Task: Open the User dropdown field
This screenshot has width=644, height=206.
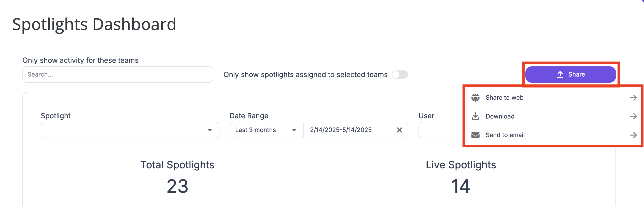Action: pyautogui.click(x=441, y=130)
